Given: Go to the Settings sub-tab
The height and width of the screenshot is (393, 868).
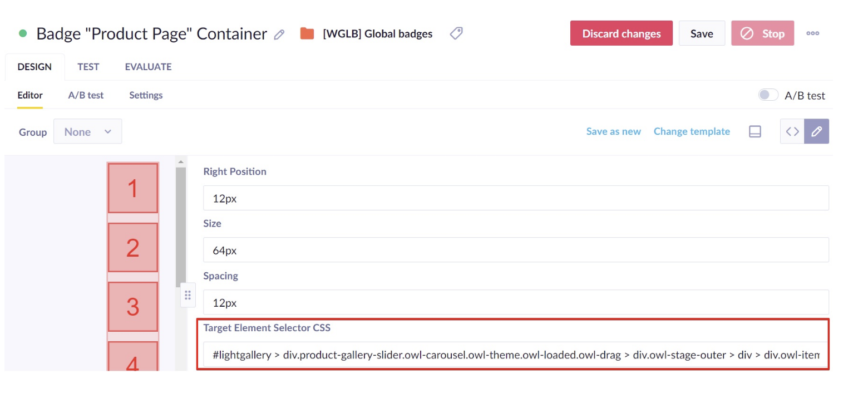Looking at the screenshot, I should [x=145, y=95].
